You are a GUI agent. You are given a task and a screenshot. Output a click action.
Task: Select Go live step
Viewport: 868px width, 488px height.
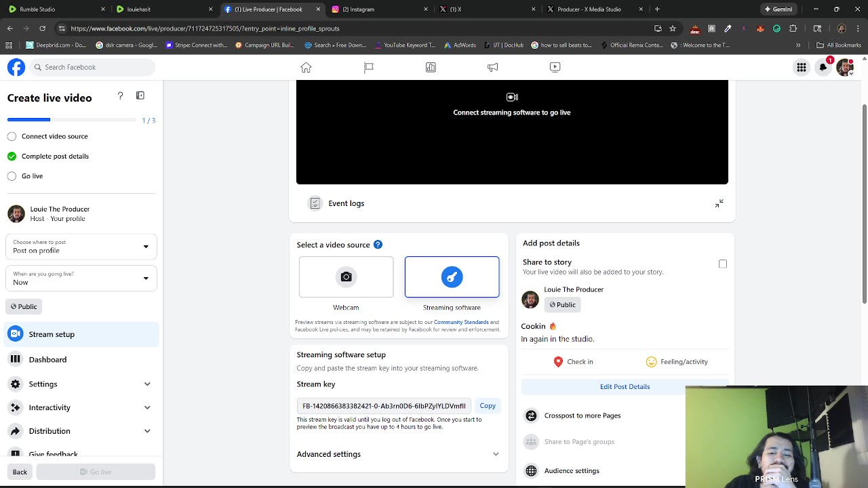pos(25,176)
